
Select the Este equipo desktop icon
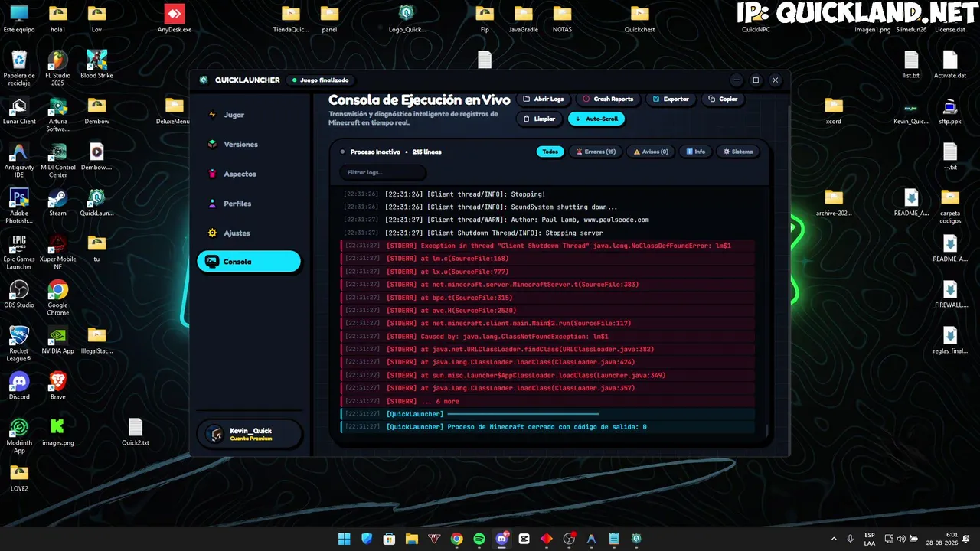point(19,18)
